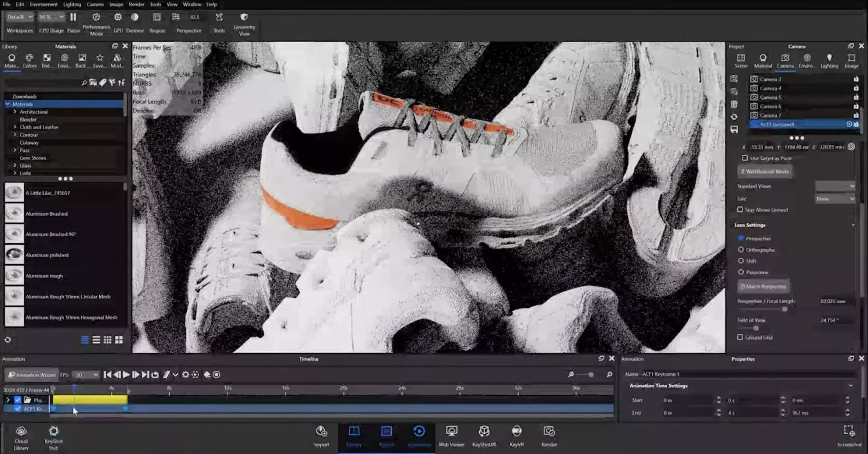Click the Animation Wizard button
This screenshot has width=868, height=454.
32,375
